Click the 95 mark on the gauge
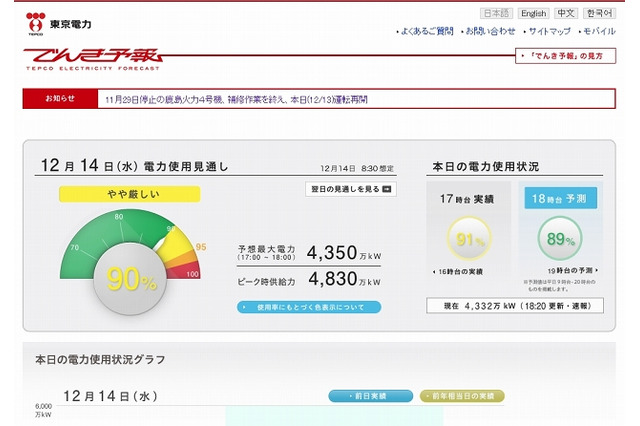Screen dimensions: 640x426 (201, 247)
